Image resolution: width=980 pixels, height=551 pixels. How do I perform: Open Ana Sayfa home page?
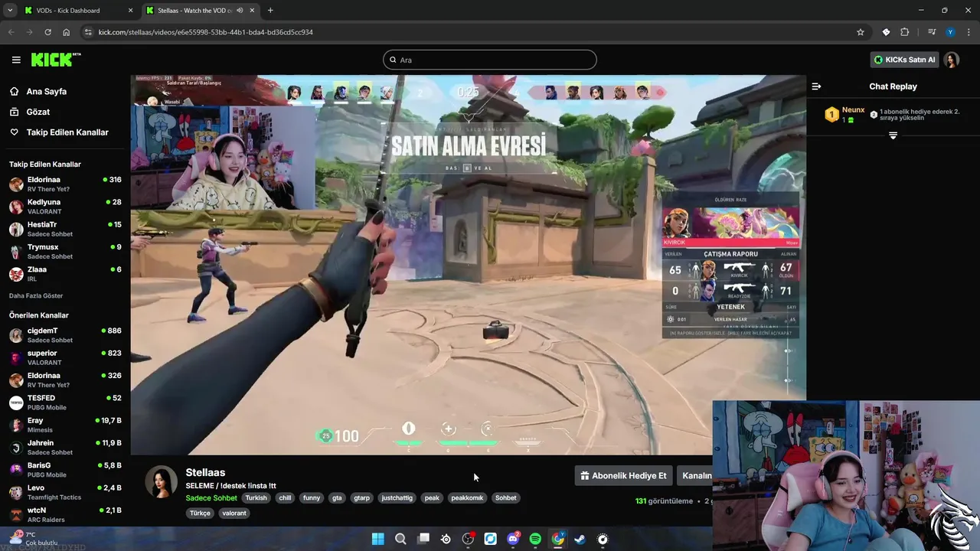46,91
